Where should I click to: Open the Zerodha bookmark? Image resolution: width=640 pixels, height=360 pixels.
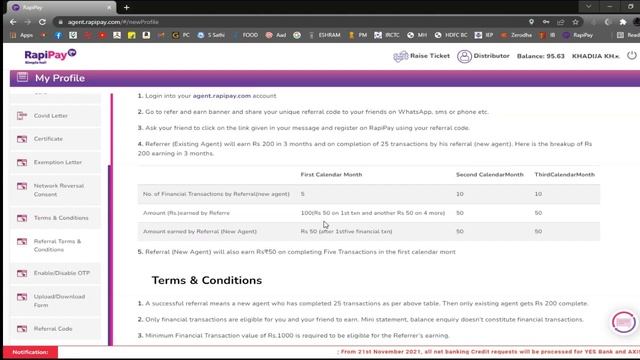(516, 36)
